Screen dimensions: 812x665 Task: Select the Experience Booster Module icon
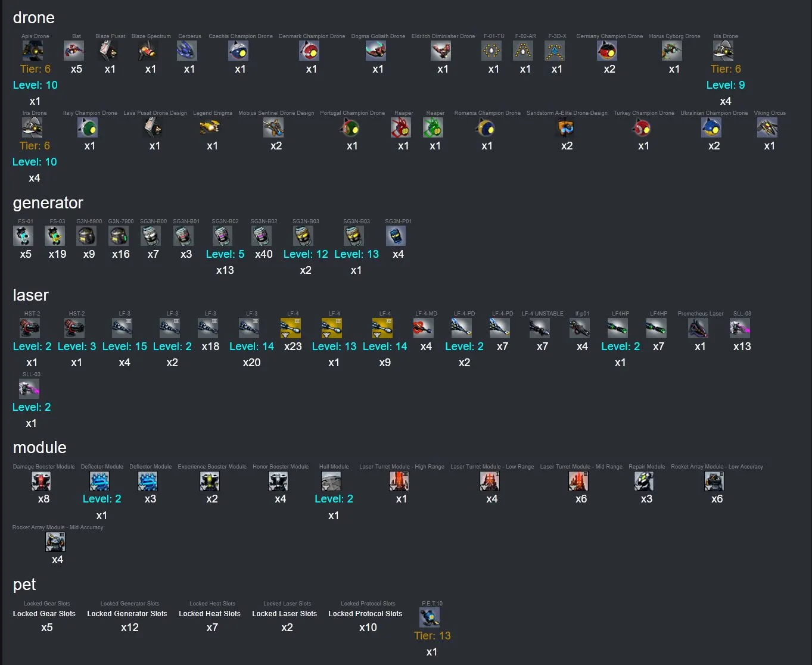tap(210, 481)
